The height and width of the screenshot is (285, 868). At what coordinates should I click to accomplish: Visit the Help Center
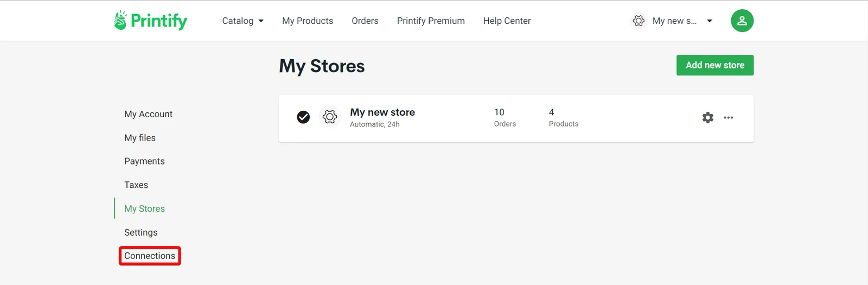(507, 21)
